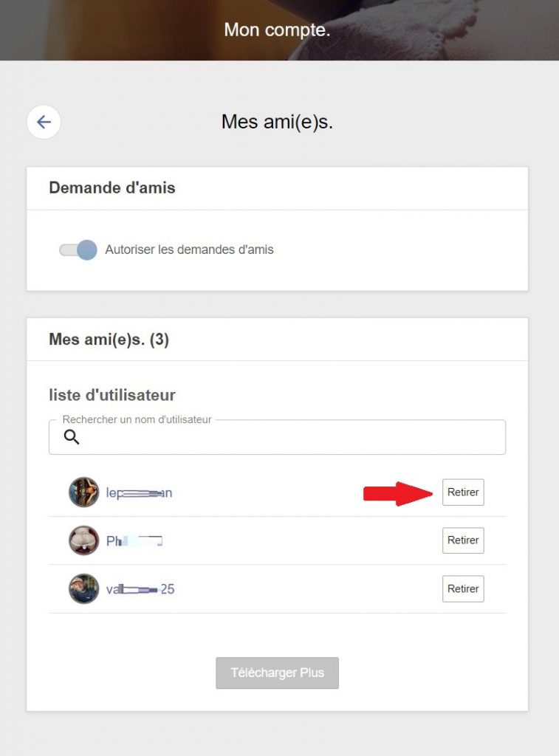This screenshot has height=756, width=559.
Task: Click the red arrow pointing at Retirer
Action: coord(397,493)
